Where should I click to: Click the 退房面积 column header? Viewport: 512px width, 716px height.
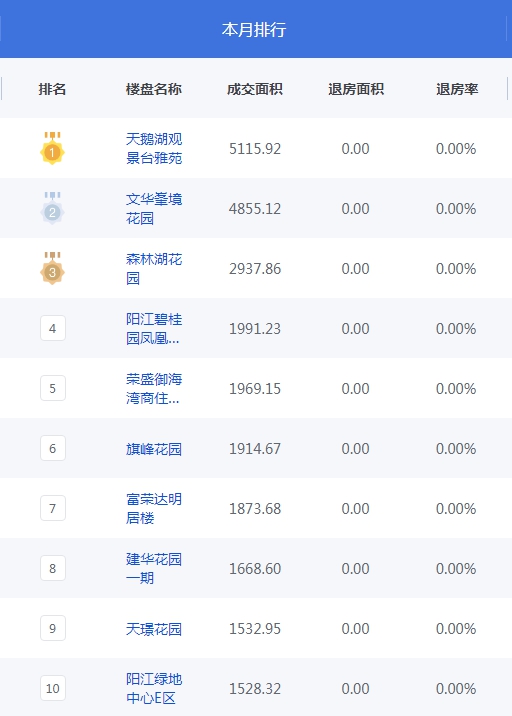click(x=356, y=89)
